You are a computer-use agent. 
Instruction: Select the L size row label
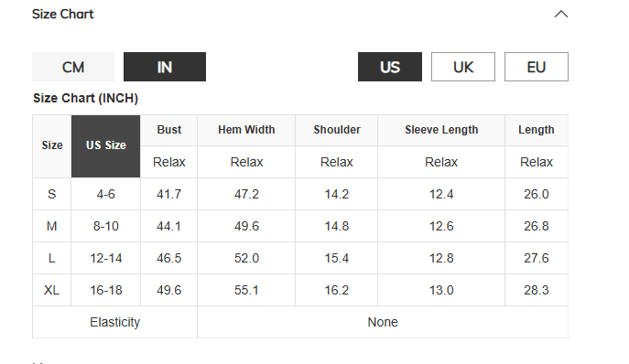[52, 258]
